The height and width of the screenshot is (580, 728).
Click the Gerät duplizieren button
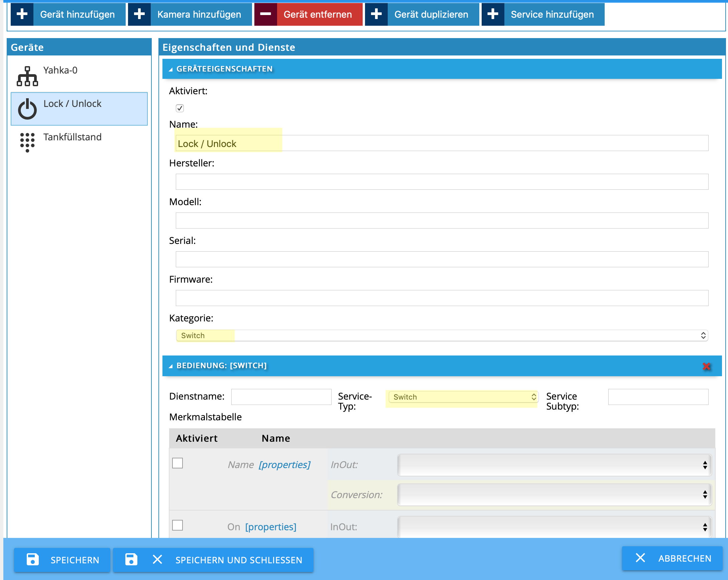tap(422, 14)
